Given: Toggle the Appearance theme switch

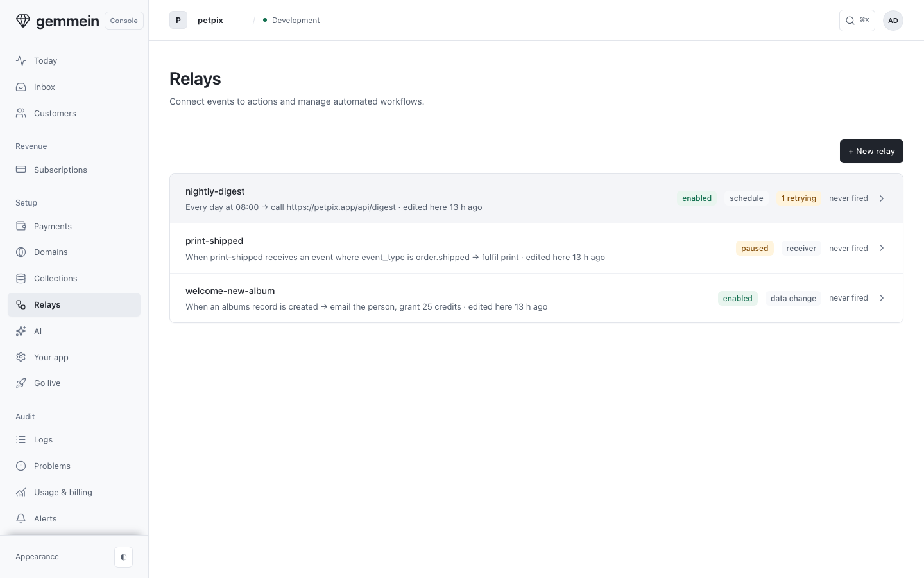Looking at the screenshot, I should pyautogui.click(x=123, y=557).
